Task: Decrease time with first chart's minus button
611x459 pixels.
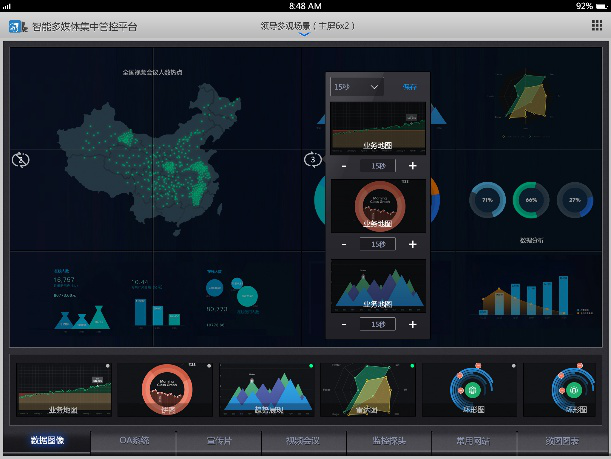Action: pos(343,165)
